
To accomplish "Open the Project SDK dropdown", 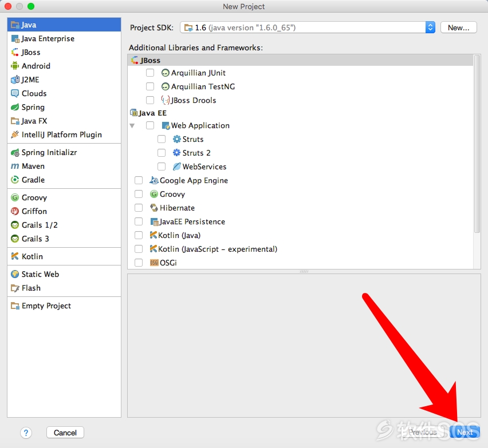I will pos(307,27).
